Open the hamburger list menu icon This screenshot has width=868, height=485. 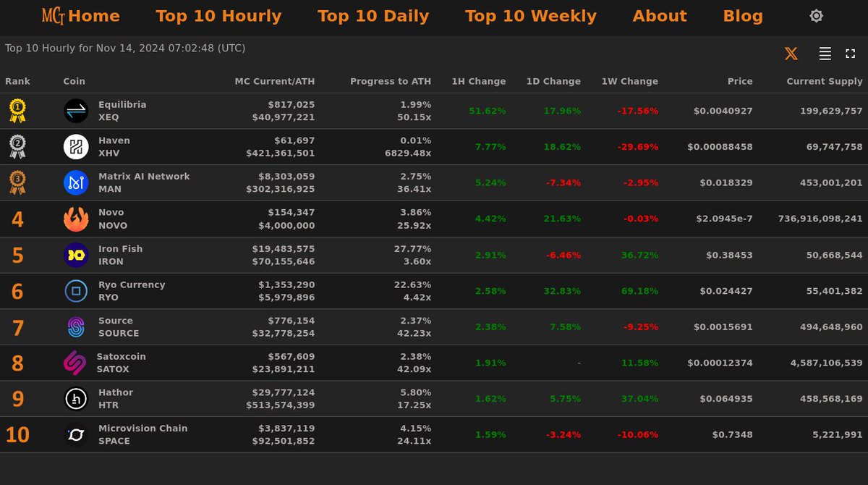point(825,54)
